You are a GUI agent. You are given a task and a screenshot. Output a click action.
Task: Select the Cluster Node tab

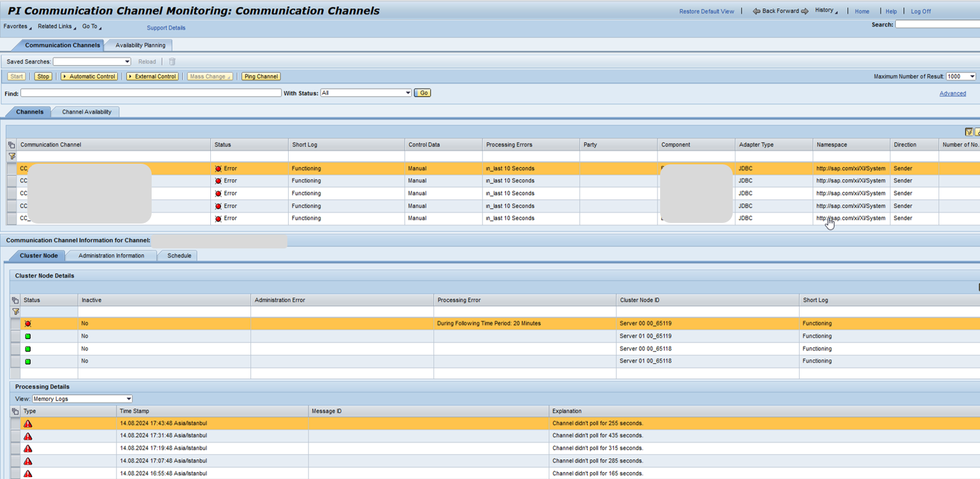(38, 256)
